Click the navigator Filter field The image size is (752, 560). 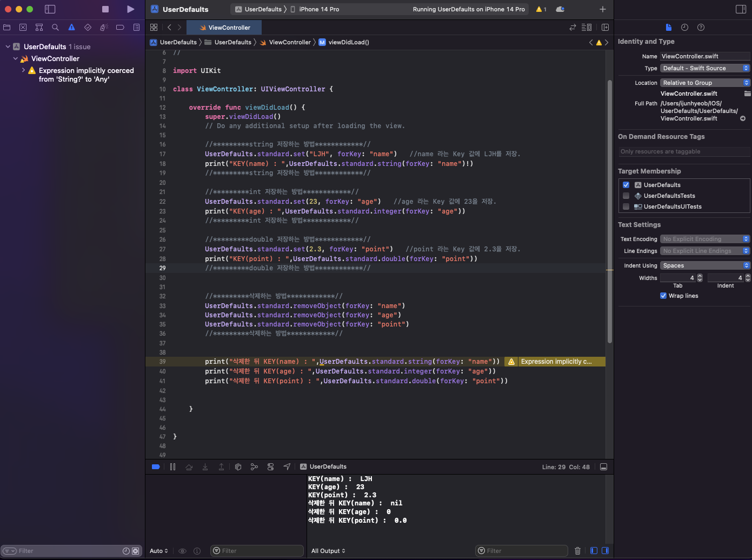click(72, 551)
